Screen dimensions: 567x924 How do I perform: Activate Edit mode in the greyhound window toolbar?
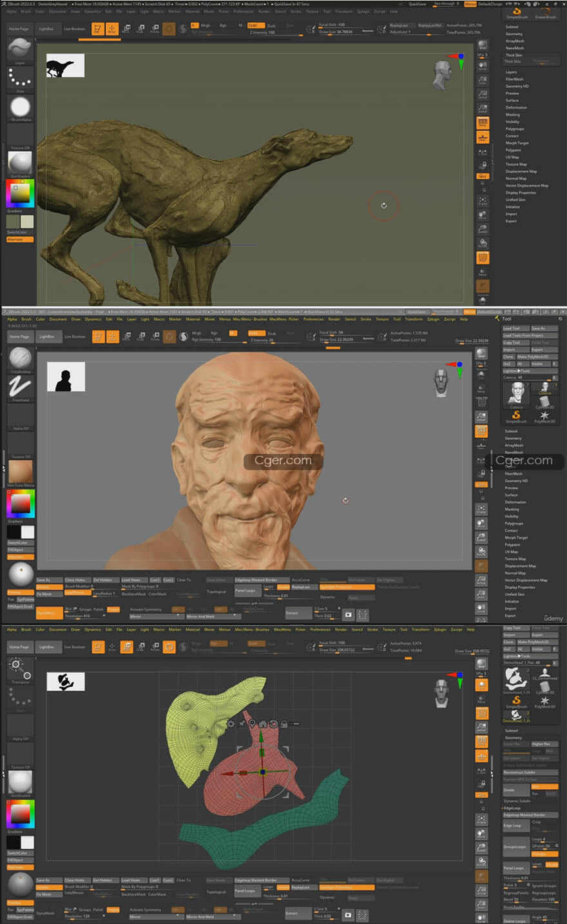(97, 29)
